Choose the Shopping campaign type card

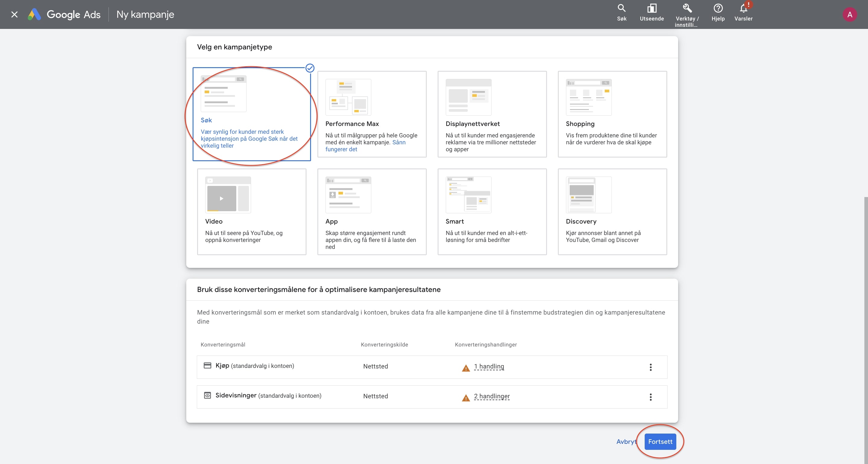point(612,114)
